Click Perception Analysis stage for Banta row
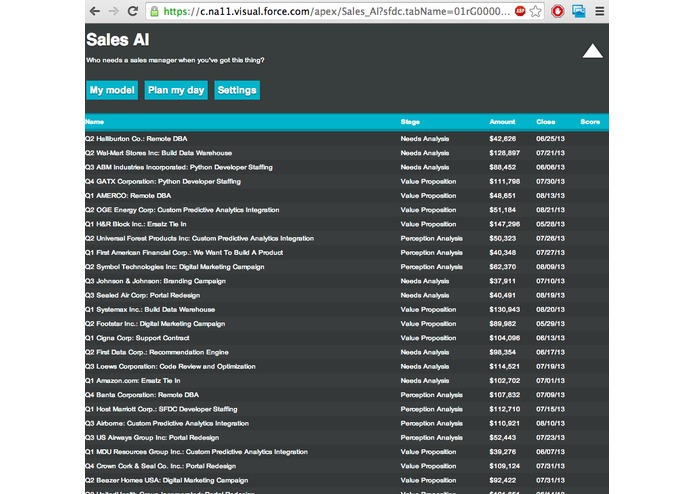This screenshot has width=695, height=494. click(x=432, y=394)
